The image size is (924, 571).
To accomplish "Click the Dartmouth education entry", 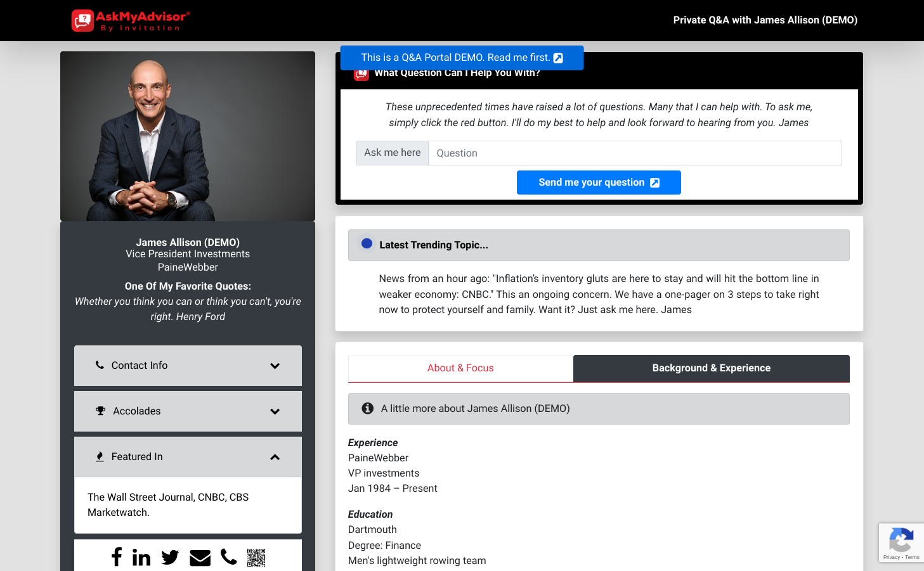I will click(x=372, y=530).
